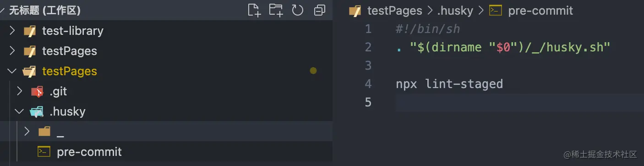The width and height of the screenshot is (644, 166).
Task: Collapse all folders using the stacked squares icon
Action: pos(320,10)
